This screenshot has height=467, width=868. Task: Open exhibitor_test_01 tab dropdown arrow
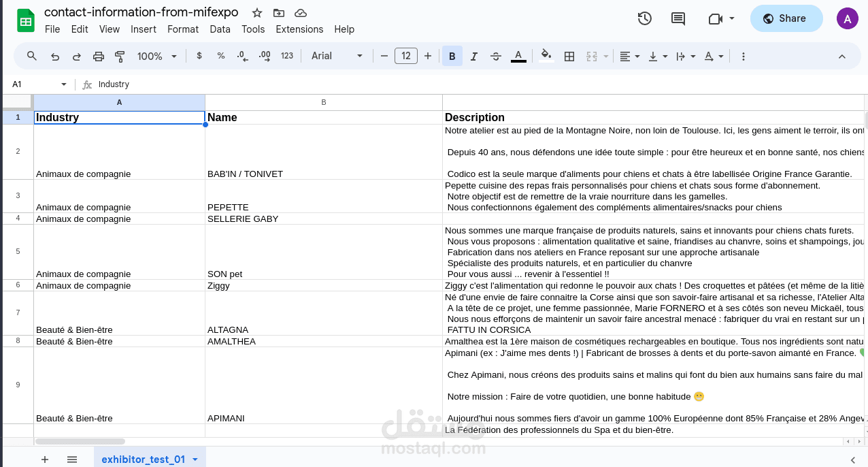click(x=195, y=460)
